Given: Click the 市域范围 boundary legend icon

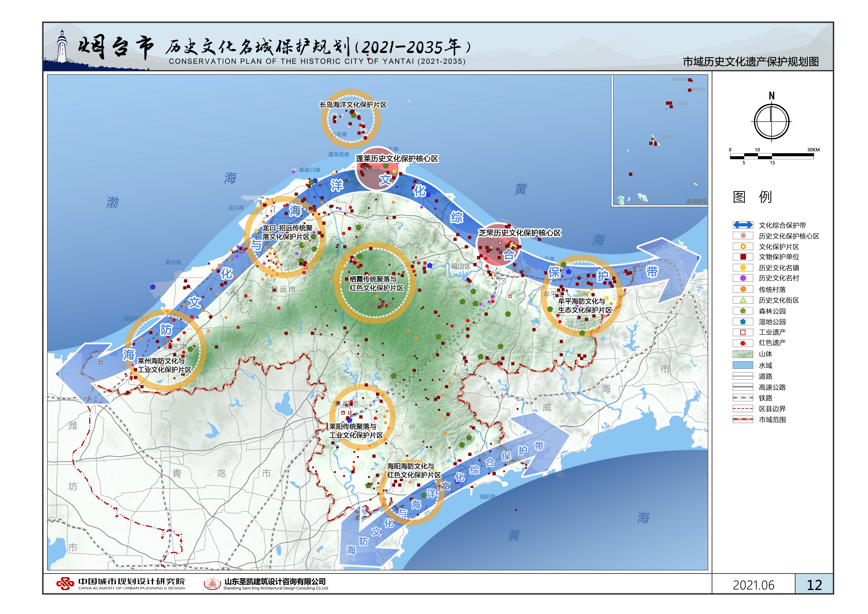Looking at the screenshot, I should (743, 419).
